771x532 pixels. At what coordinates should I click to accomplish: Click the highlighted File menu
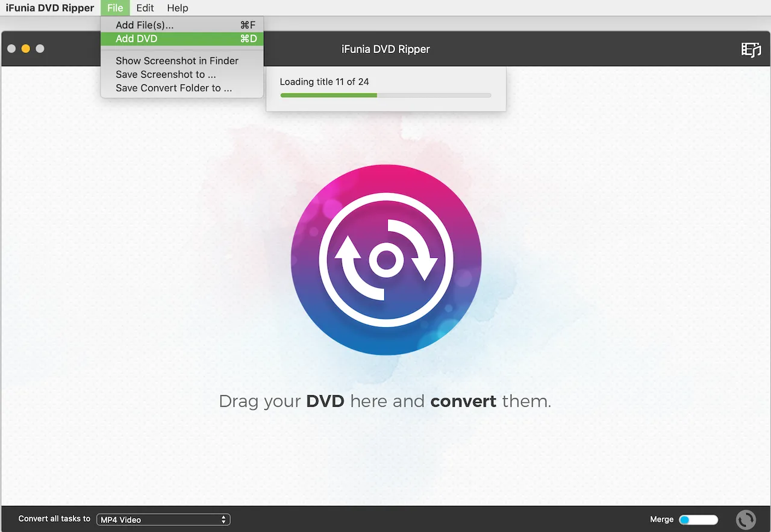[x=115, y=8]
